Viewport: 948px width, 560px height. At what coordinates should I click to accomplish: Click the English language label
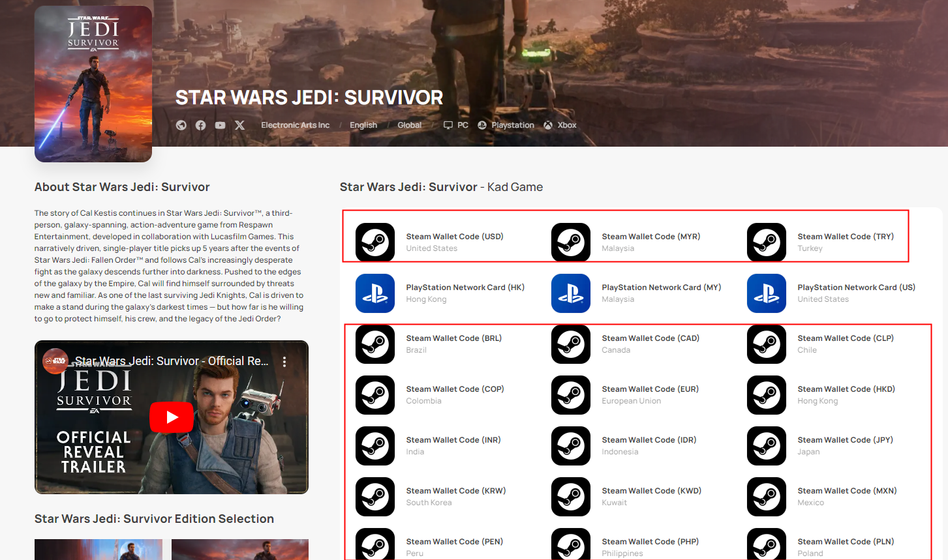363,125
